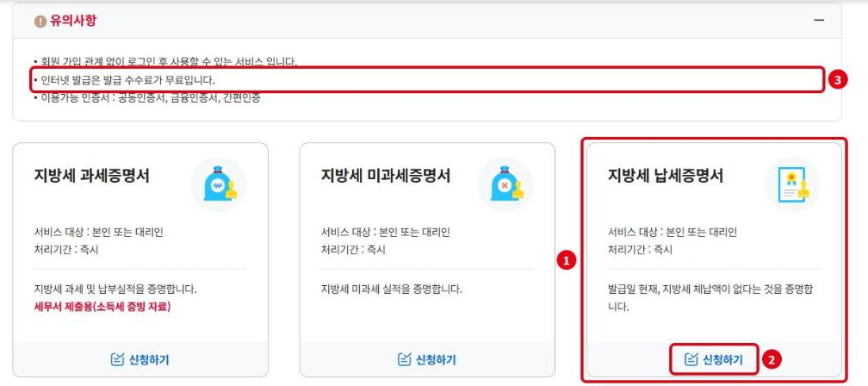This screenshot has width=868, height=386.
Task: Click the 유의사항 warning exclamation icon
Action: (x=40, y=21)
